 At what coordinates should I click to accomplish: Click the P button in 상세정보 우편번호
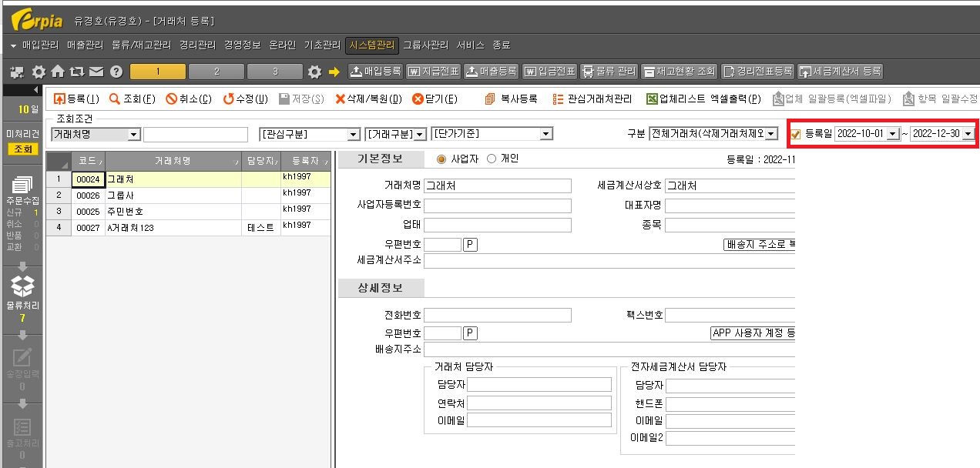[470, 333]
